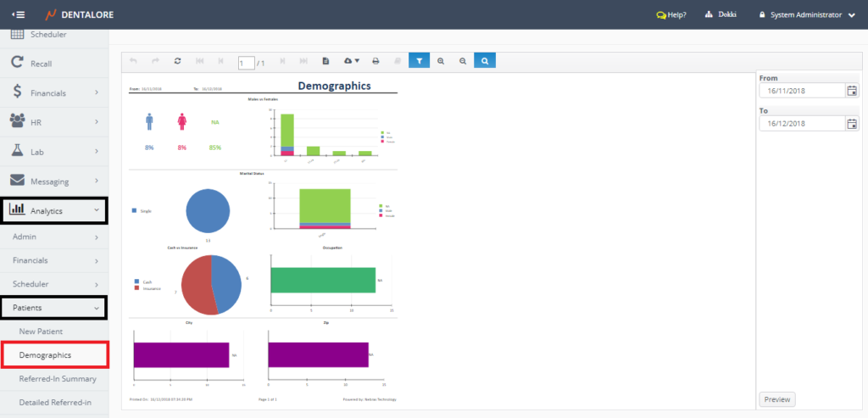The image size is (868, 418).
Task: Expand the Financials sidebar menu
Action: tap(54, 93)
